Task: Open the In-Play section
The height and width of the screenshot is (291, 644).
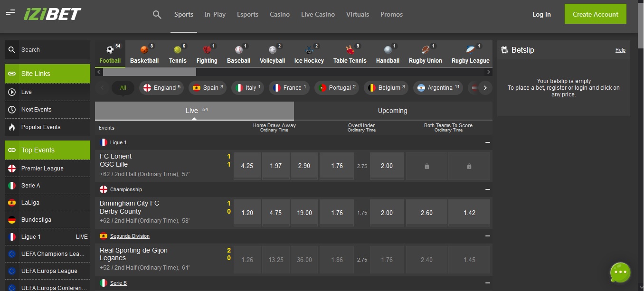Action: pyautogui.click(x=215, y=15)
